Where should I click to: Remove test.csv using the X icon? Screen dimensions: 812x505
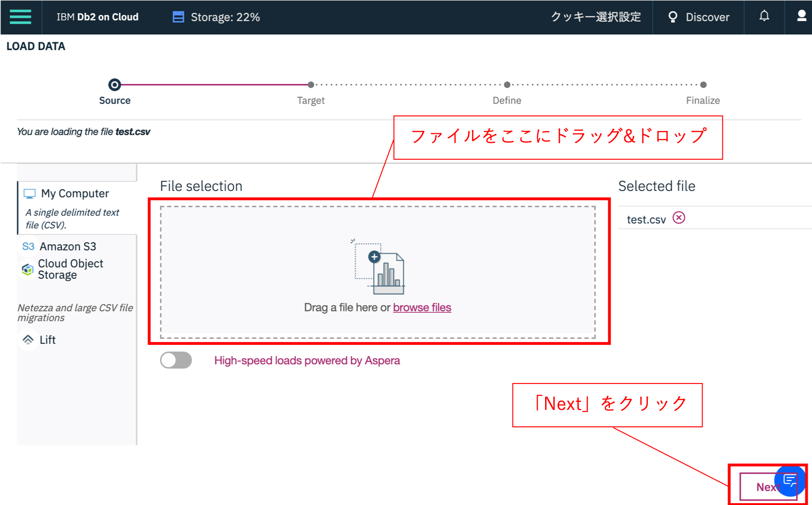tap(679, 218)
